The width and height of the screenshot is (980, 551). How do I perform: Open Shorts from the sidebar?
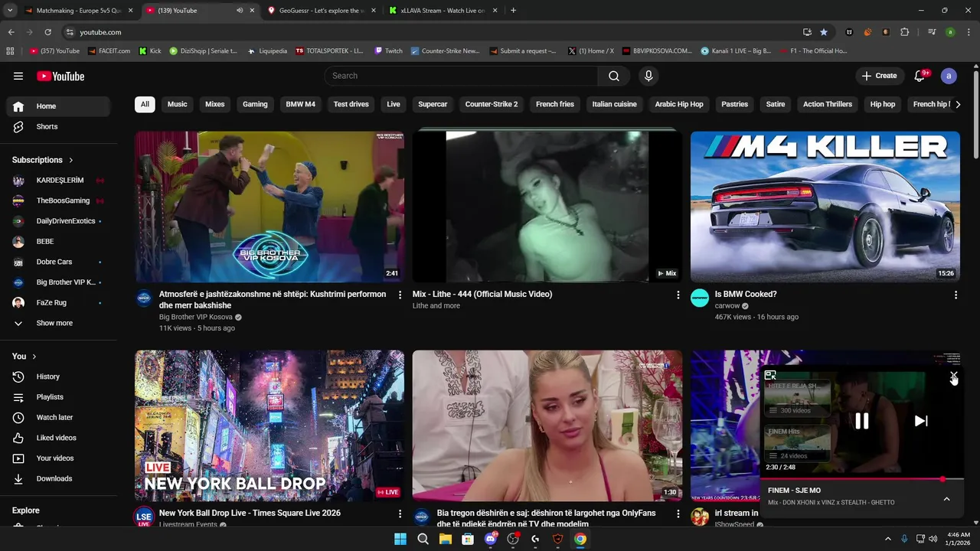click(58, 126)
